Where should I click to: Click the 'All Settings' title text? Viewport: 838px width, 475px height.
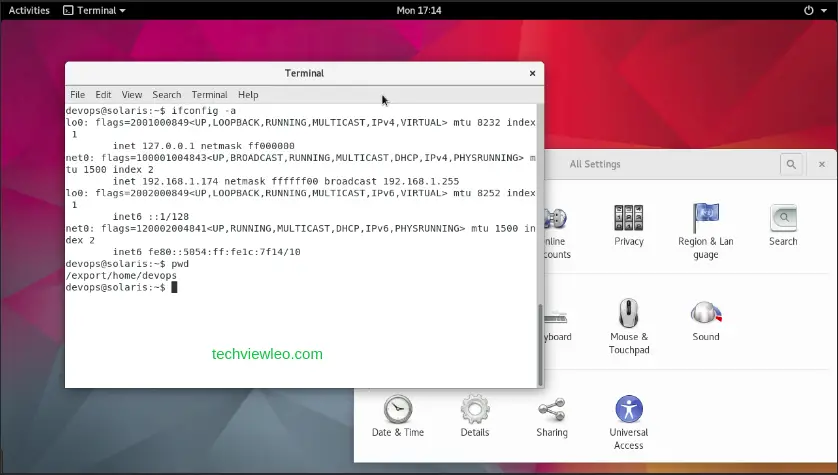point(595,165)
